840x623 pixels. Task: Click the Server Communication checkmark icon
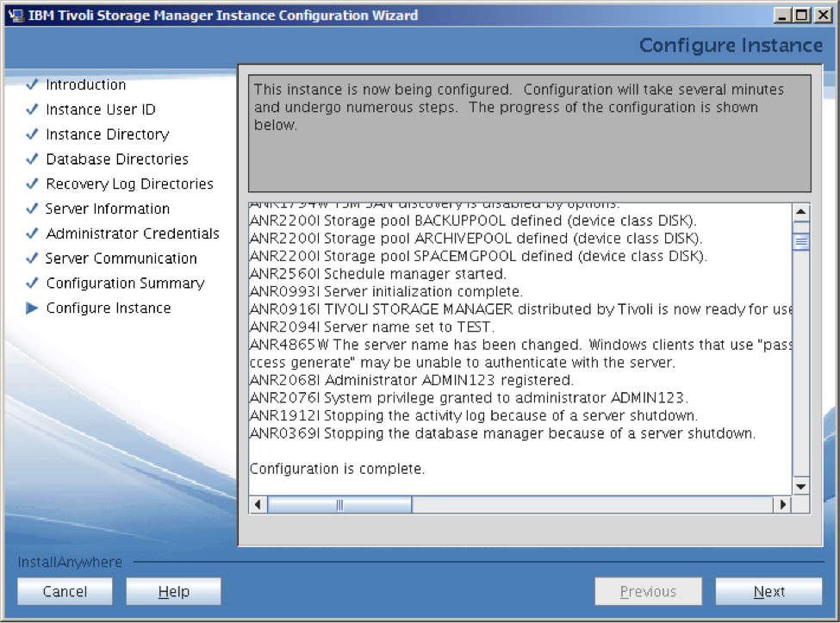[x=32, y=258]
